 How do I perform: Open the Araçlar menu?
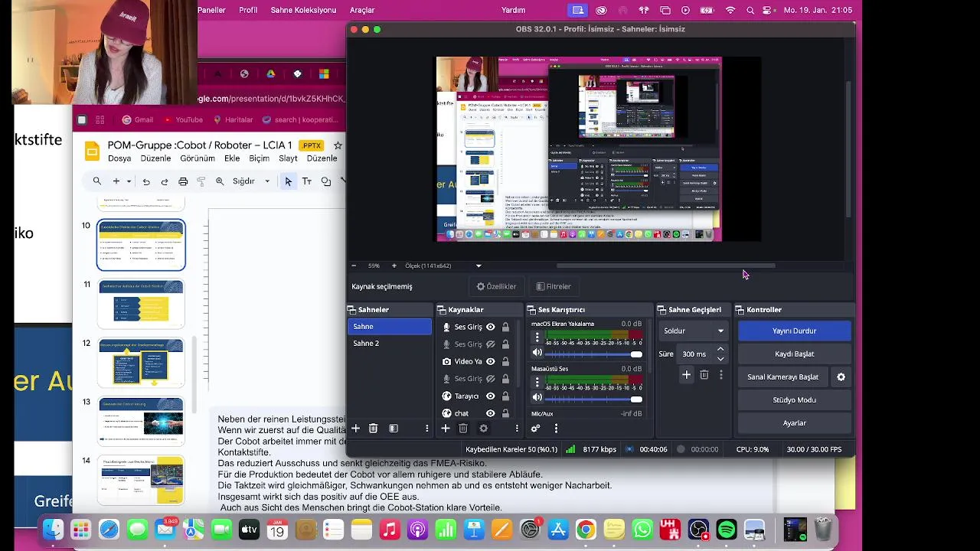pyautogui.click(x=362, y=10)
